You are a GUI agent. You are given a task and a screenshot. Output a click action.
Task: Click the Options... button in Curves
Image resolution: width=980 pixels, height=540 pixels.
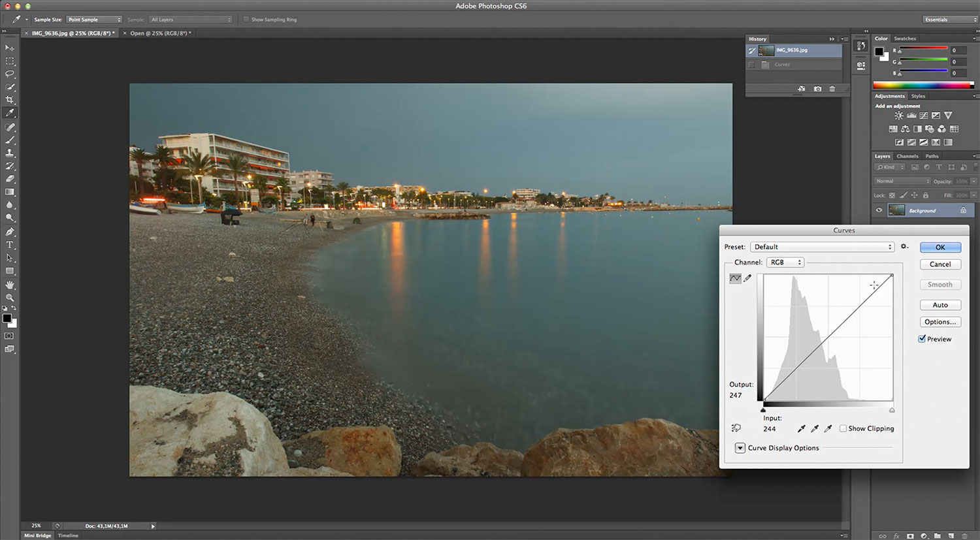coord(940,322)
